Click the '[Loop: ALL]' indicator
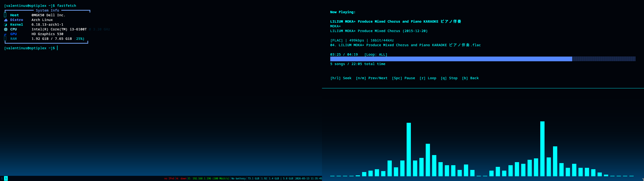Screen dimensions: 644x181 (x=376, y=54)
